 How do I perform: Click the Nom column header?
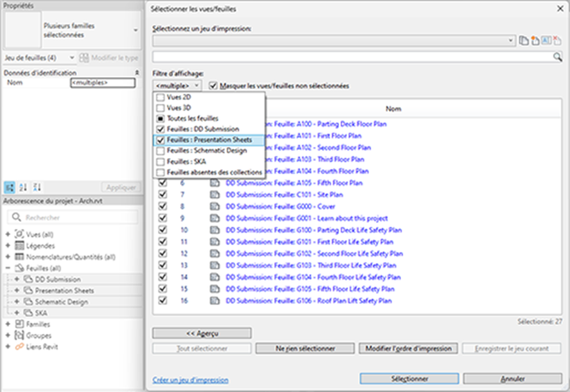point(393,109)
